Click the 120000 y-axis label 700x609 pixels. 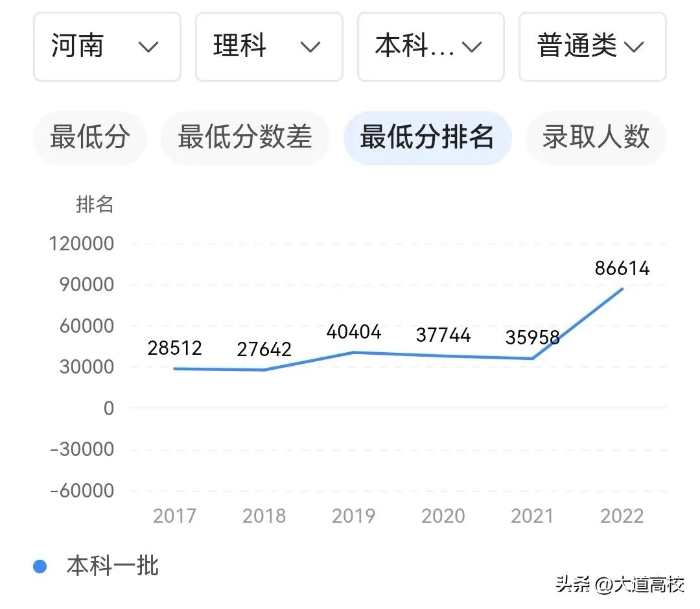81,244
